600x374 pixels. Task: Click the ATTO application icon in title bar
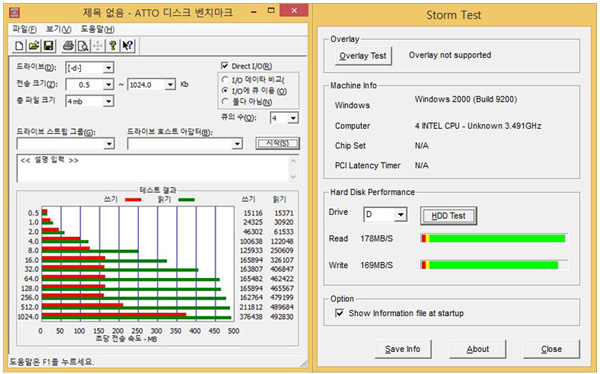coord(15,13)
